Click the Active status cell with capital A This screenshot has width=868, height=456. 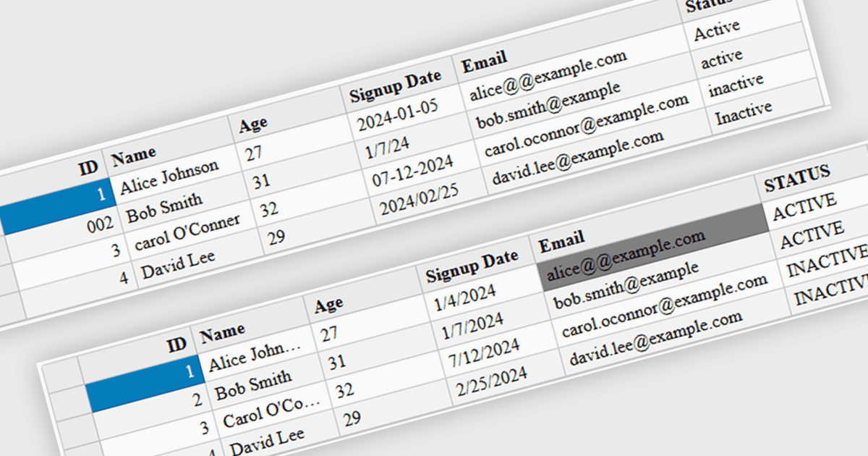[x=718, y=30]
